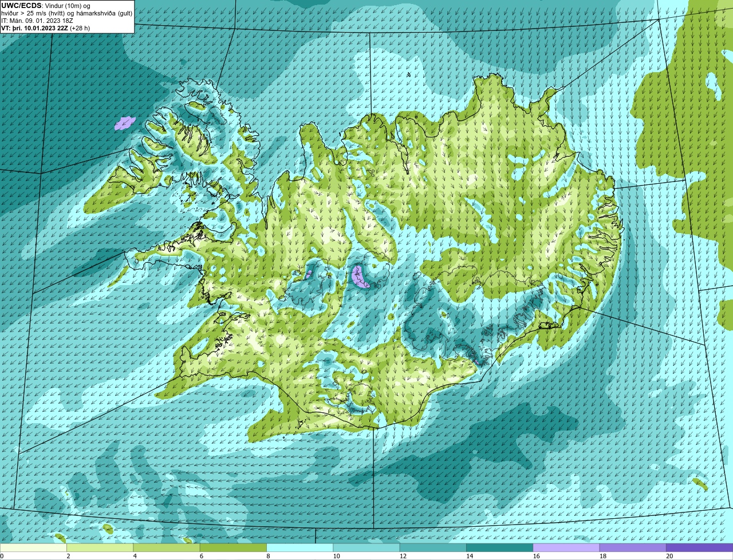
Task: Click the legend label "2"
Action: (x=68, y=556)
